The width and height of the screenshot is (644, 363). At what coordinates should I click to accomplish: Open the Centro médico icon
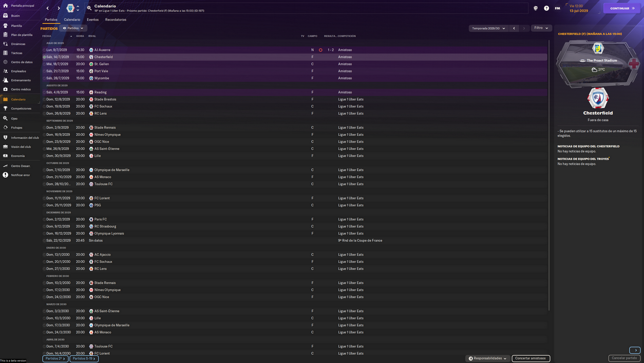point(5,89)
